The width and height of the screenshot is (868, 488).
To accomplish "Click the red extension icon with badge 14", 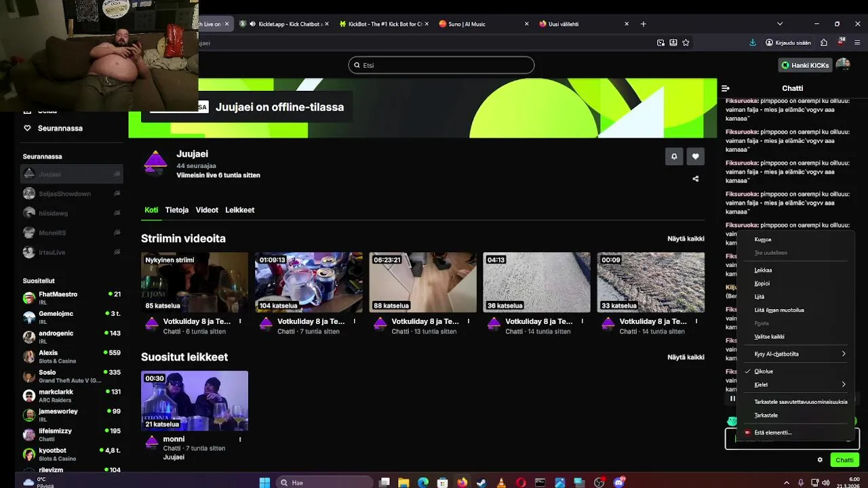I will click(x=841, y=42).
